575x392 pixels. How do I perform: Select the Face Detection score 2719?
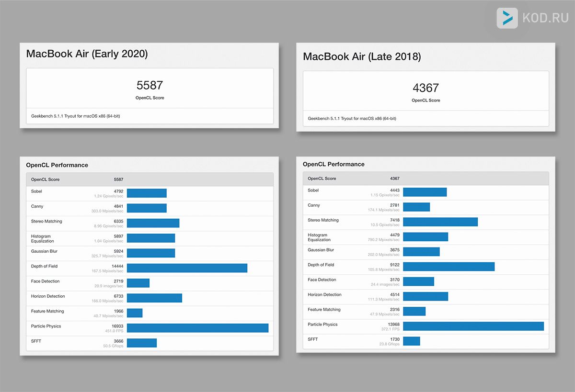click(x=118, y=281)
